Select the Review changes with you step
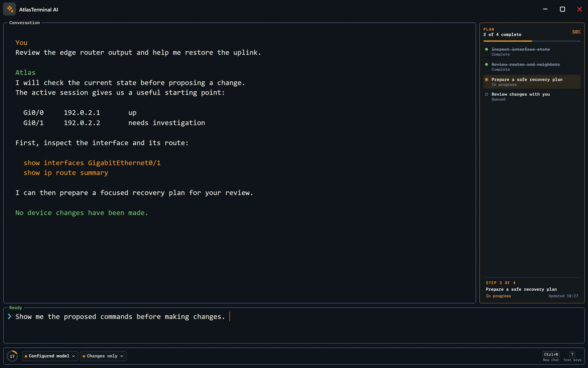588x368 pixels. point(532,96)
